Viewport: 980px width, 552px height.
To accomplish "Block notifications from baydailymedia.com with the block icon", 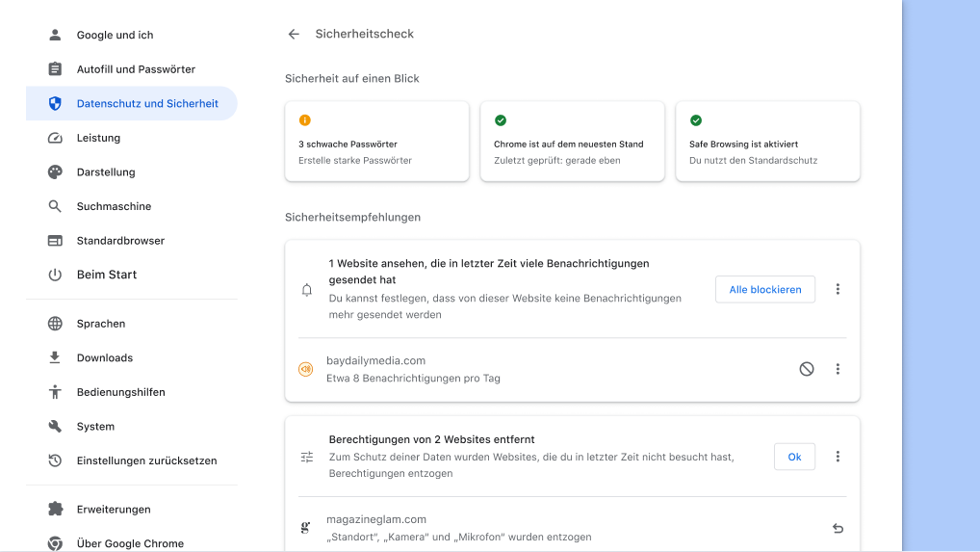I will click(x=807, y=369).
